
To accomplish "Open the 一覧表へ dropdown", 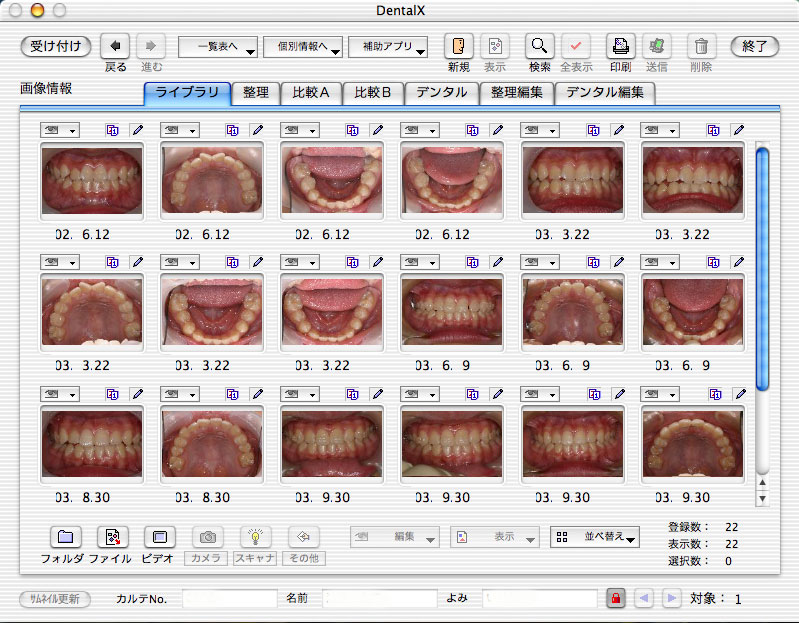I will [x=218, y=47].
